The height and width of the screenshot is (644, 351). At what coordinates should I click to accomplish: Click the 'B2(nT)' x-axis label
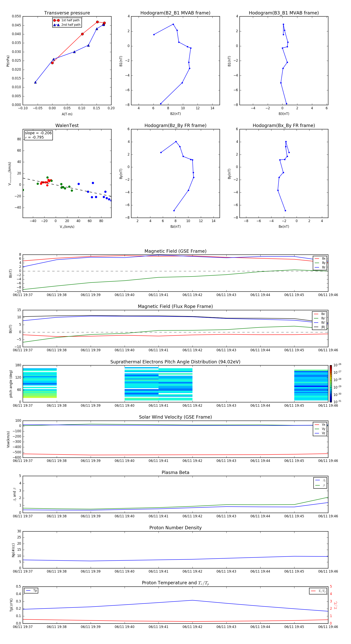pyautogui.click(x=175, y=114)
